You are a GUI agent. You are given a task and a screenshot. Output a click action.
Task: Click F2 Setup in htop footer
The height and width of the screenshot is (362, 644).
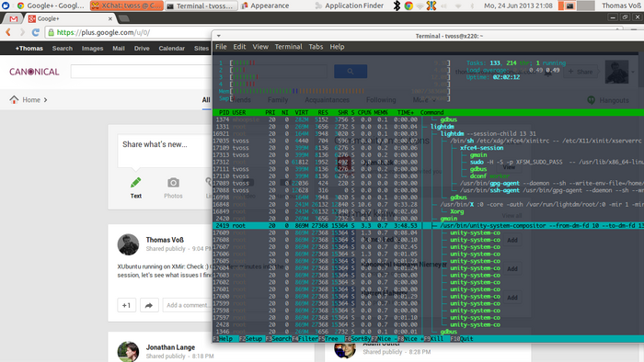click(251, 339)
